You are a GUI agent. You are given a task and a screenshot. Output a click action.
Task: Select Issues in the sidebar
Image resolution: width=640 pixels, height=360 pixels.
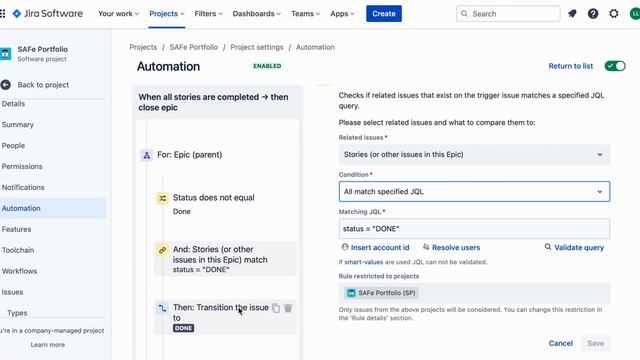point(12,292)
